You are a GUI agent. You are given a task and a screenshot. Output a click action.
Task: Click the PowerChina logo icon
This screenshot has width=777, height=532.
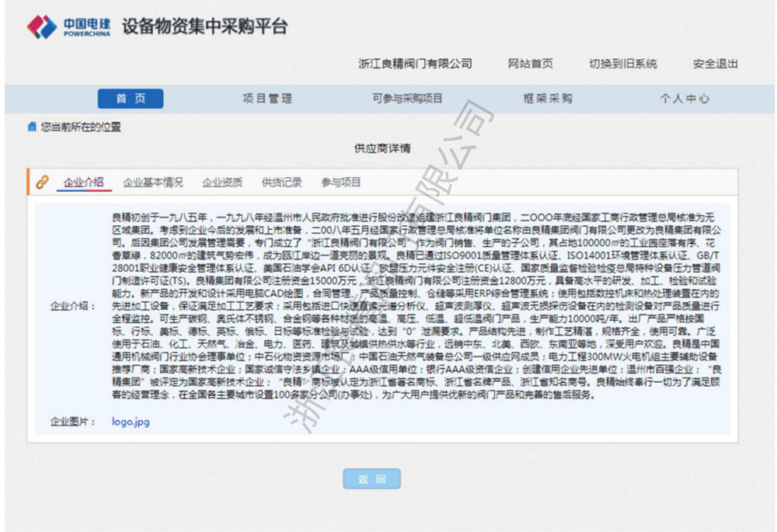(42, 27)
